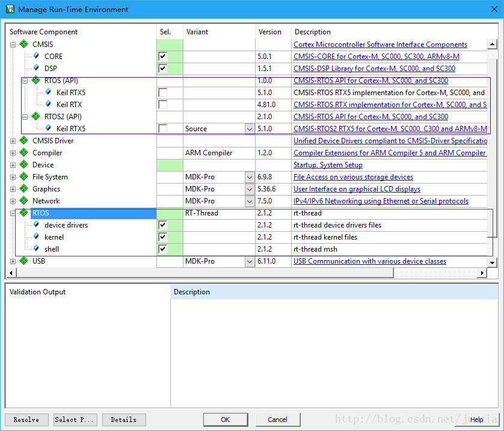
Task: Open the USB Communication description link
Action: click(370, 261)
